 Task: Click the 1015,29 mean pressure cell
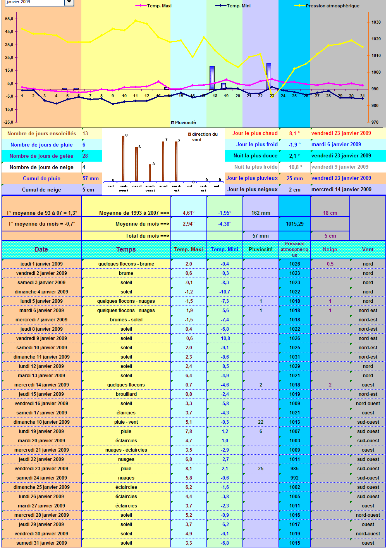pyautogui.click(x=295, y=224)
